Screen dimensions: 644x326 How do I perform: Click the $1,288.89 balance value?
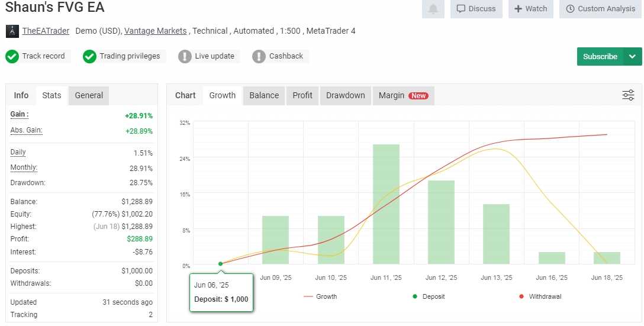[x=137, y=202]
